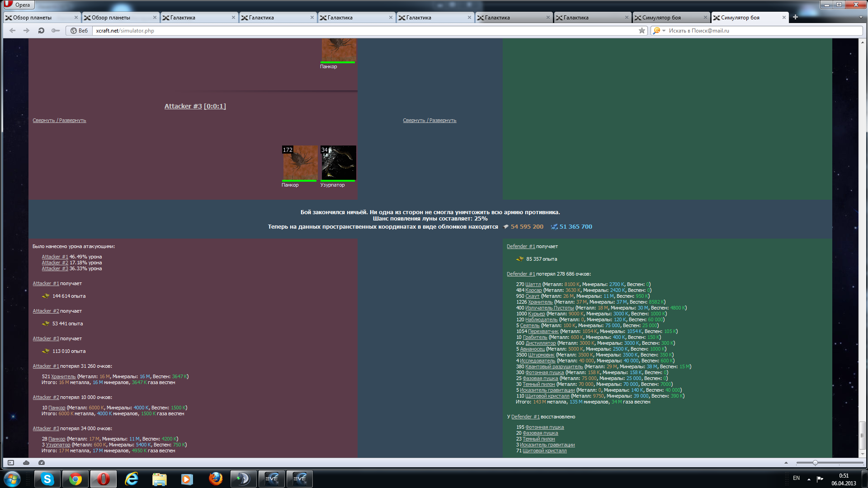Click the EN language indicator in the tray
The width and height of the screenshot is (868, 488).
tap(796, 478)
